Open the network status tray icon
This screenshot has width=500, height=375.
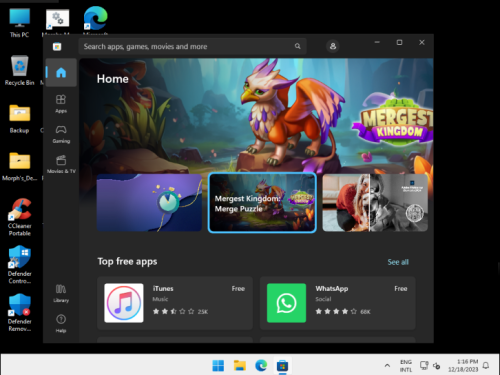[x=424, y=366]
